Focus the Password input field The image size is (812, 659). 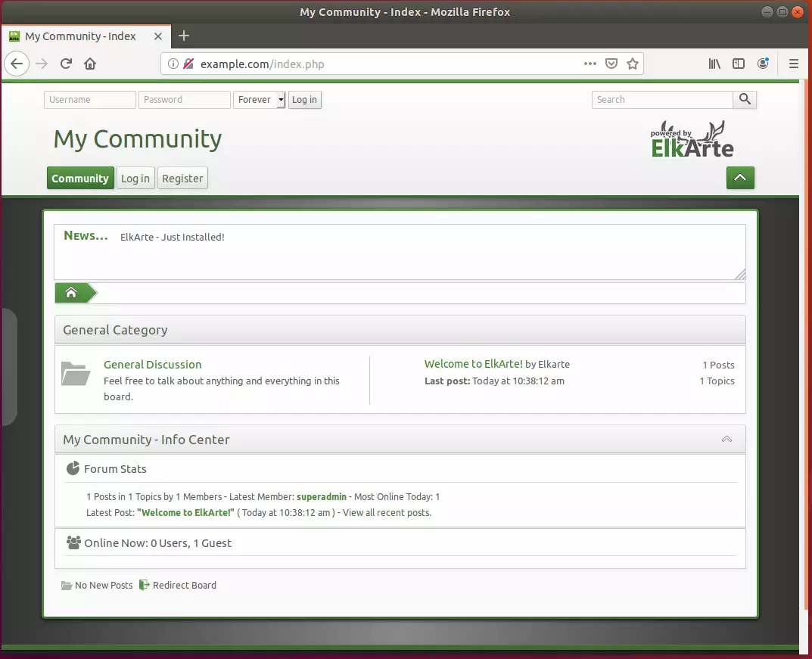click(185, 99)
